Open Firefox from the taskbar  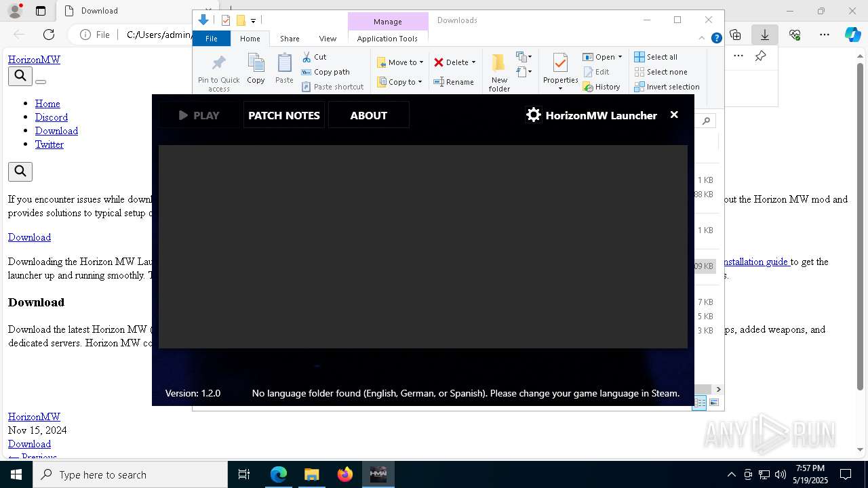click(x=345, y=474)
